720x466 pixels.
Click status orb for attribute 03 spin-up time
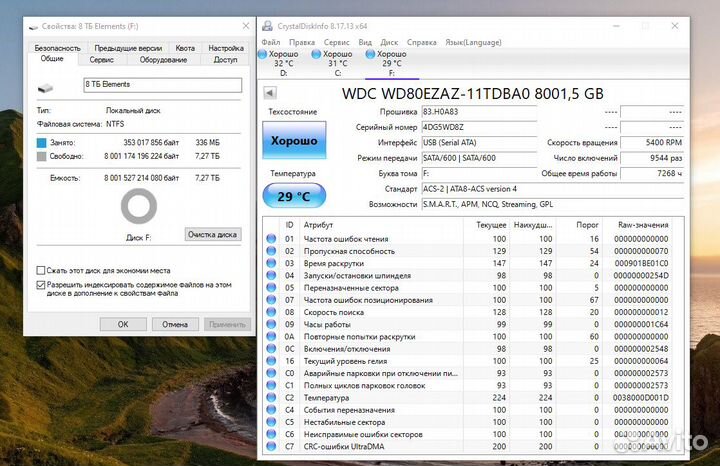tap(271, 263)
